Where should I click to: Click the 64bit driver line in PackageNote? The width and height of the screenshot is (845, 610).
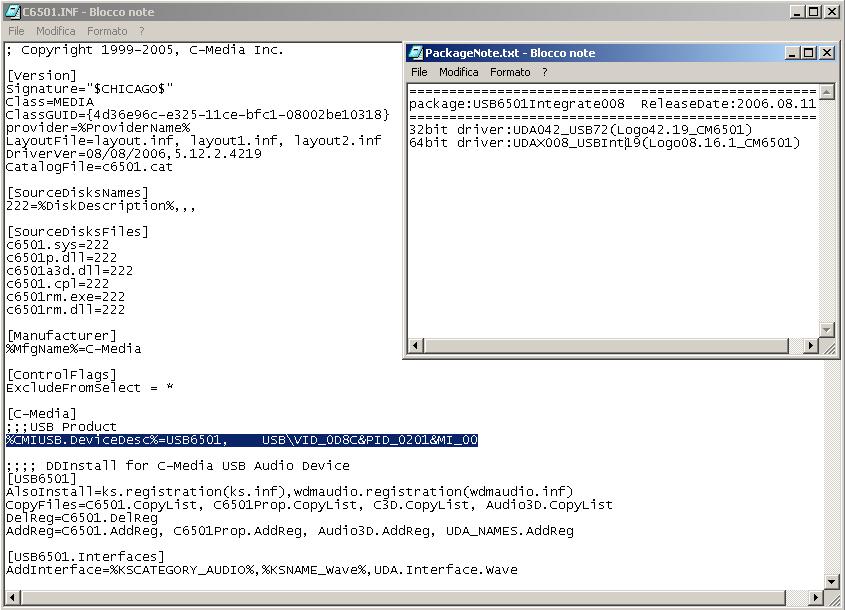coord(604,143)
